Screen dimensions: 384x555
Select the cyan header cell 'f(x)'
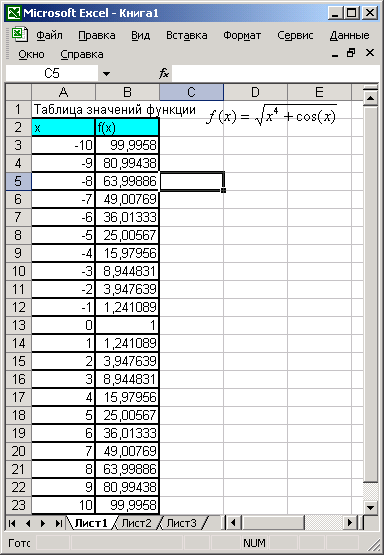coord(127,127)
